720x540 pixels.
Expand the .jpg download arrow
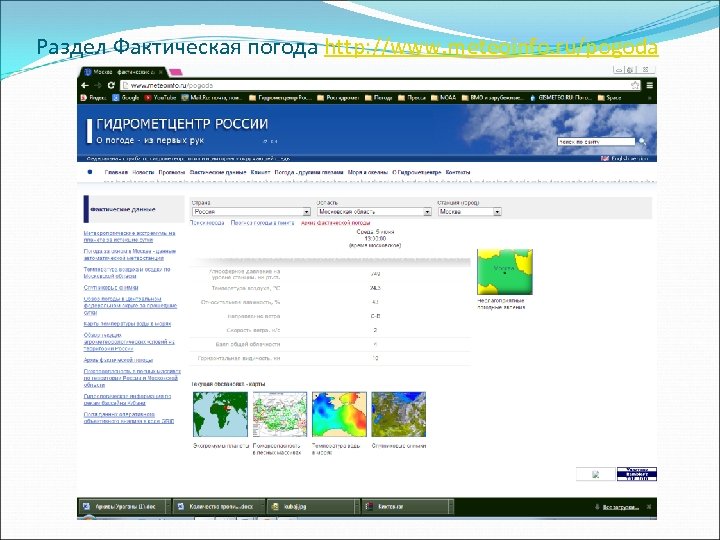click(357, 506)
